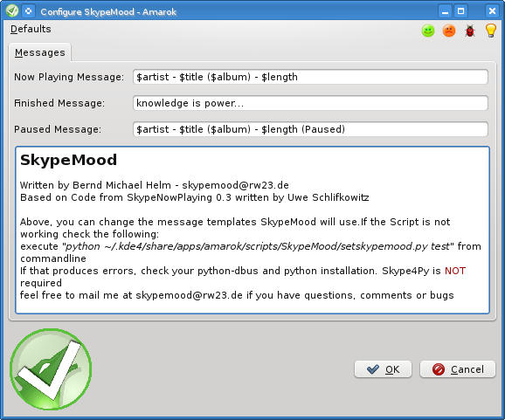The image size is (505, 420).
Task: Click the 'If that produces errors' line
Action: coord(243,271)
